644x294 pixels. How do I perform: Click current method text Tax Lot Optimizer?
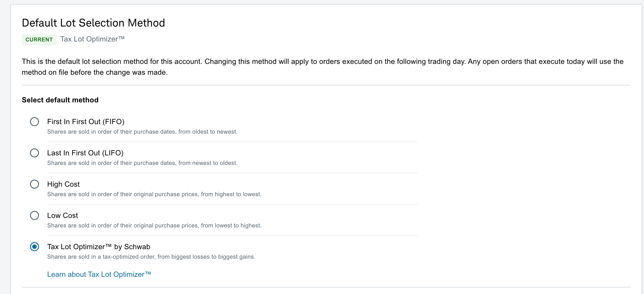92,39
